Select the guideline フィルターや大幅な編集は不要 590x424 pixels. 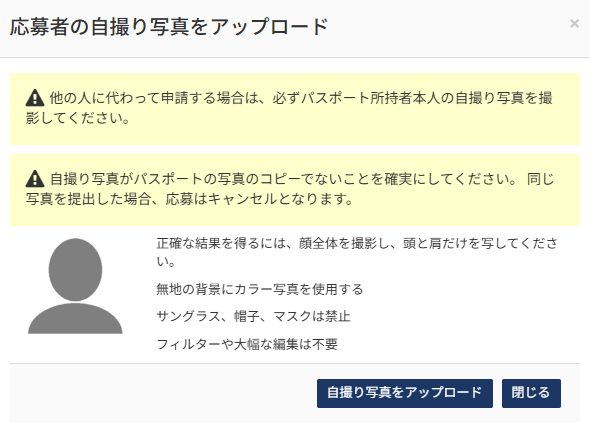click(247, 344)
